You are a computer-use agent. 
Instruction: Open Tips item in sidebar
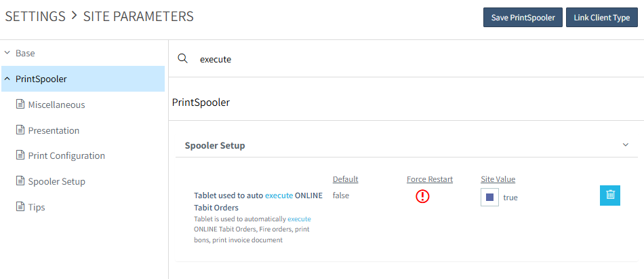pos(37,207)
